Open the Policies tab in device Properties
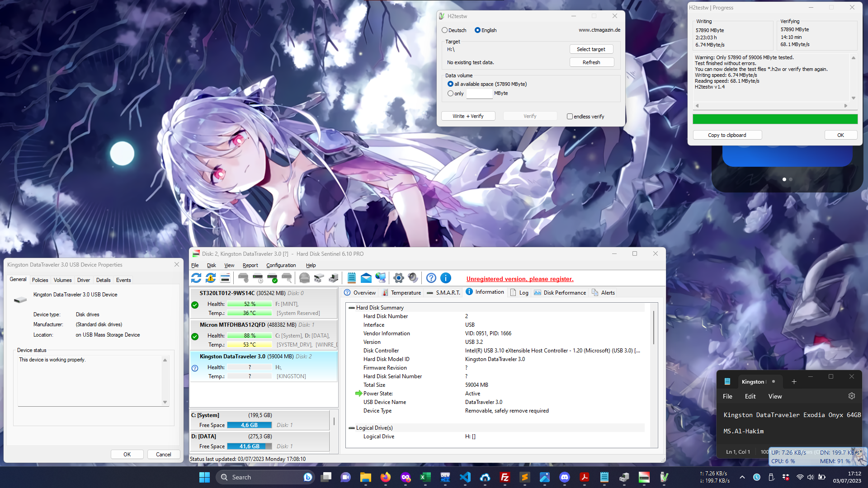Viewport: 868px width, 488px height. point(40,280)
